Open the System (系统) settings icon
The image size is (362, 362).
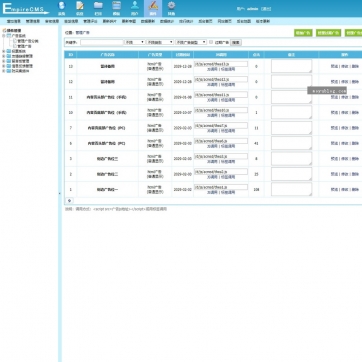[x=61, y=8]
